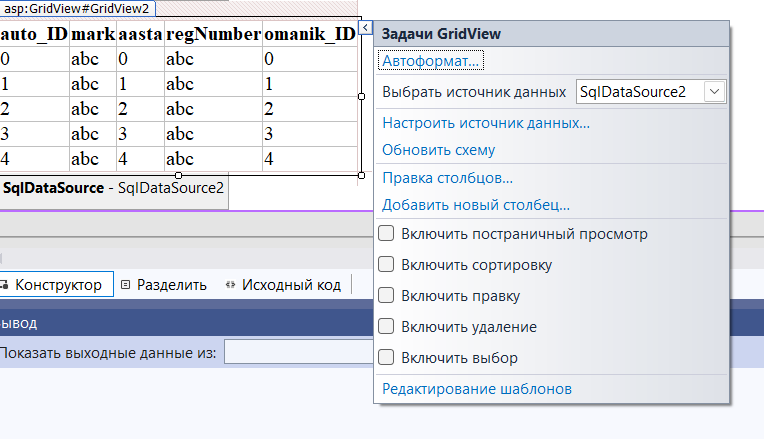Image resolution: width=764 pixels, height=439 pixels.
Task: Click Обновить схему link
Action: (439, 150)
